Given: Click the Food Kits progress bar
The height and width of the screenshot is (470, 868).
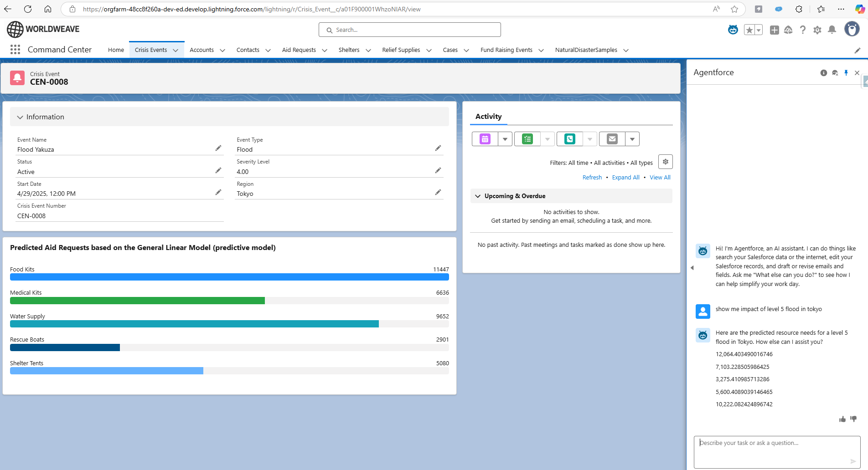Looking at the screenshot, I should pyautogui.click(x=229, y=277).
